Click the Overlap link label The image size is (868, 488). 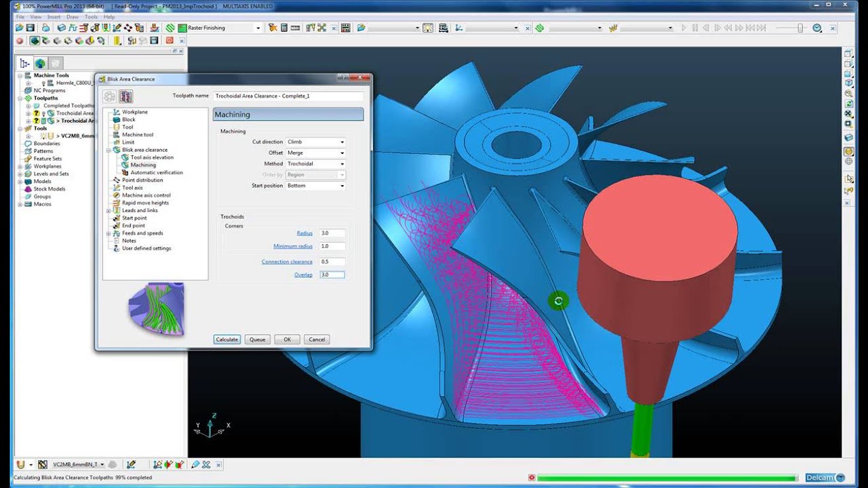click(x=303, y=274)
